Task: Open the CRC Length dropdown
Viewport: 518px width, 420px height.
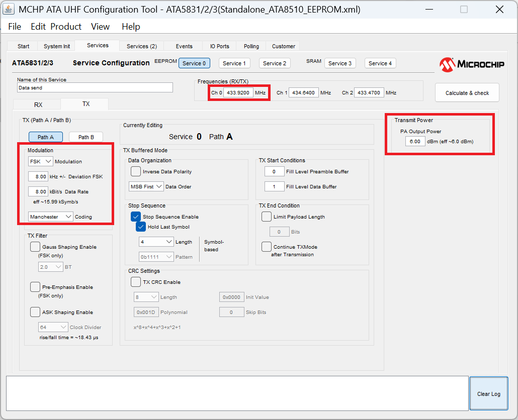Action: click(x=146, y=297)
